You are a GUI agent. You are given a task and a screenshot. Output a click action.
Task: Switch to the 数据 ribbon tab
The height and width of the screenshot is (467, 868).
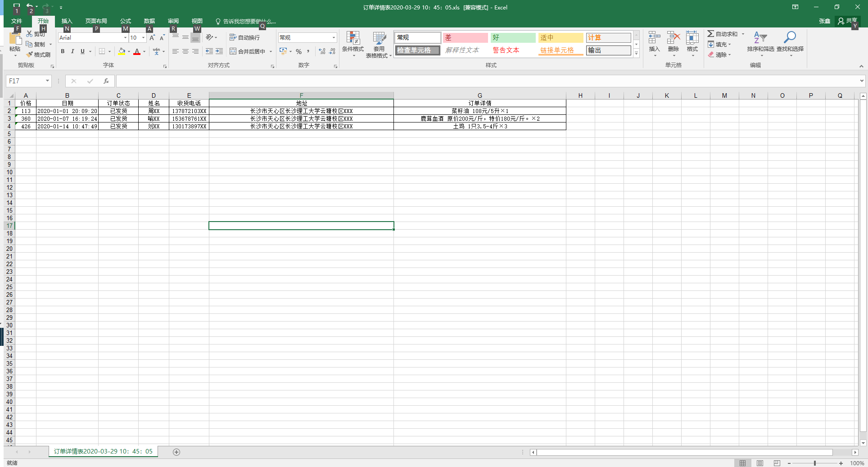149,21
